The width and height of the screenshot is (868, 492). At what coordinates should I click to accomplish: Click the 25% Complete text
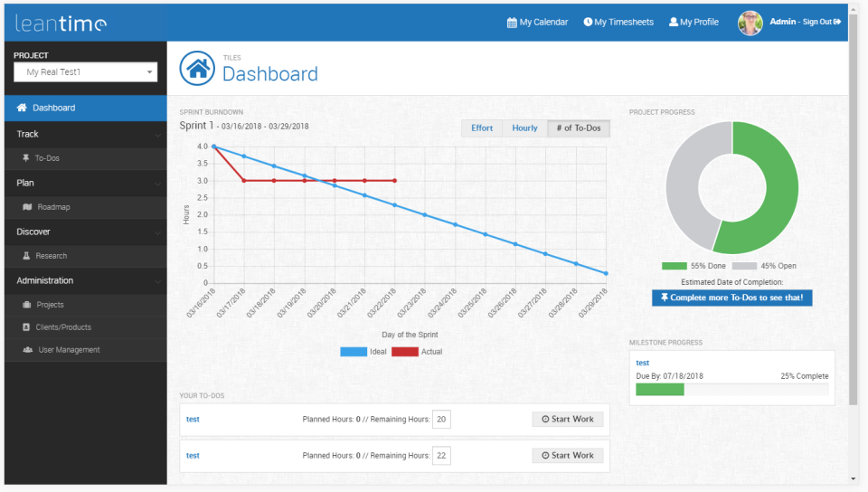tap(805, 375)
